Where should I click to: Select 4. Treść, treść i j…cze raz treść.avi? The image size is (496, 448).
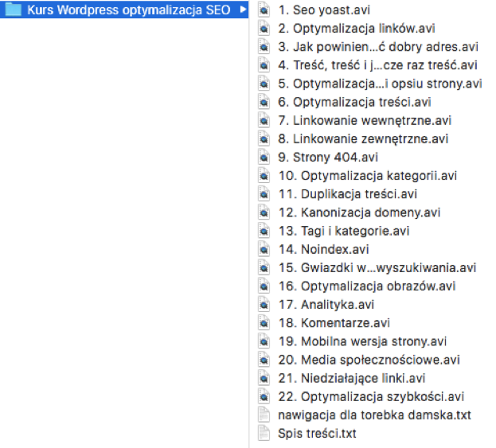(x=377, y=65)
